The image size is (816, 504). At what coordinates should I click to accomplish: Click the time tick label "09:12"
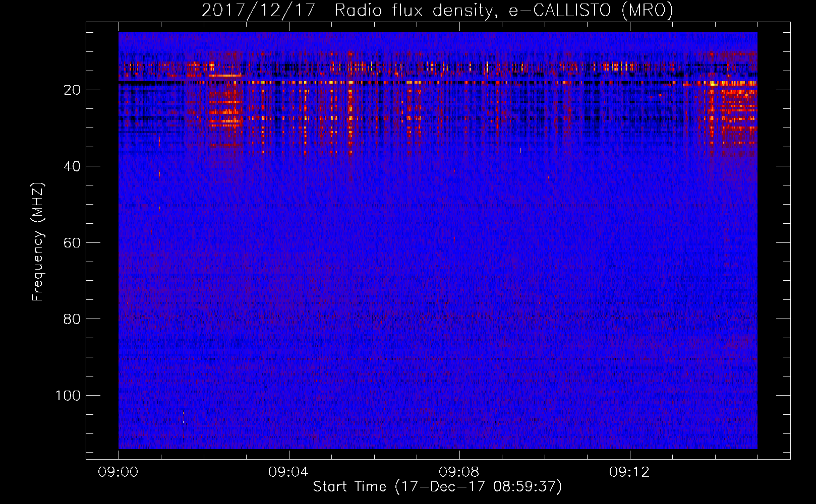630,472
